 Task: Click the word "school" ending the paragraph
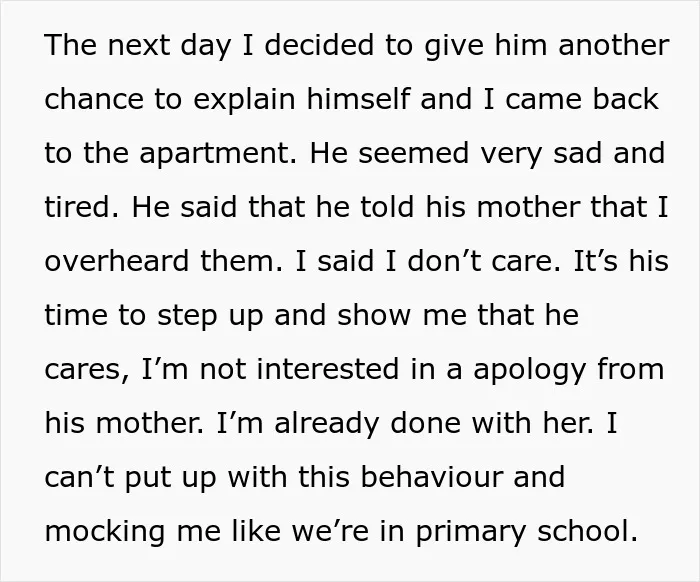tap(582, 531)
